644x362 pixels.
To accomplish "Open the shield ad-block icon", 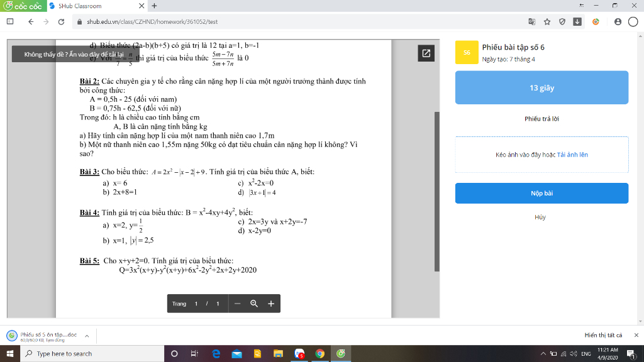I will tap(562, 22).
